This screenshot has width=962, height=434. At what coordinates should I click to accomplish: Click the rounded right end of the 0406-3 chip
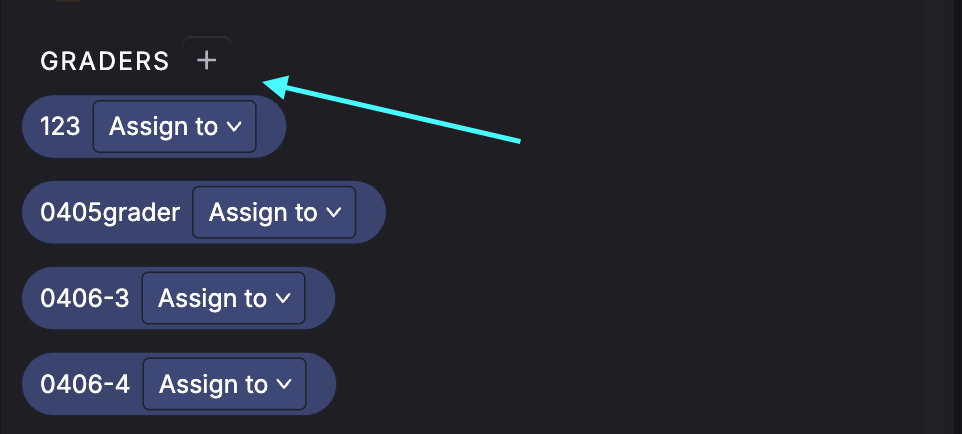pos(321,299)
